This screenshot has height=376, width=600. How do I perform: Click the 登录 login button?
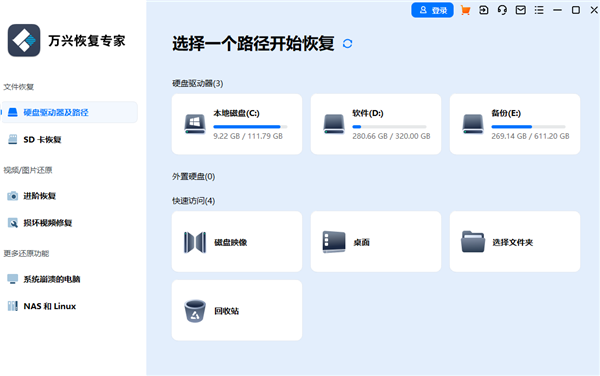[x=432, y=10]
